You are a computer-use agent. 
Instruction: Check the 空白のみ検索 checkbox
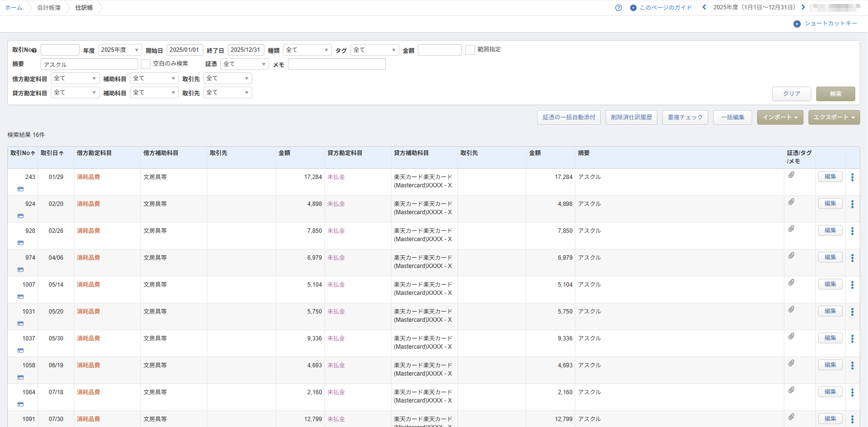click(146, 64)
